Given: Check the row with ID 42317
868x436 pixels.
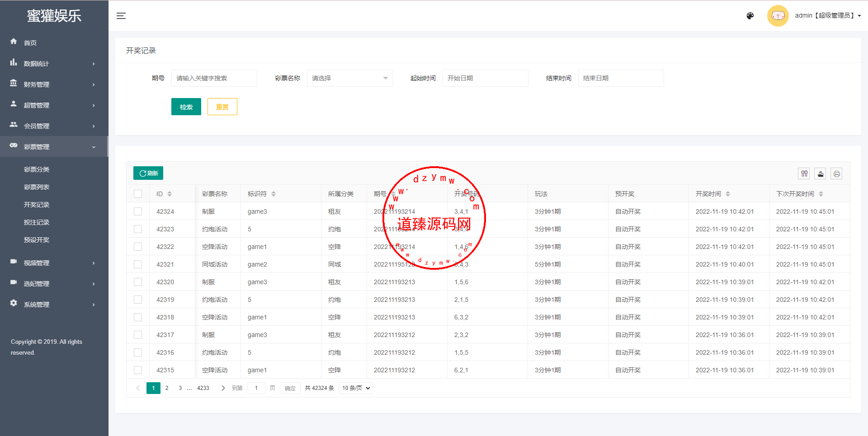Looking at the screenshot, I should pyautogui.click(x=138, y=335).
